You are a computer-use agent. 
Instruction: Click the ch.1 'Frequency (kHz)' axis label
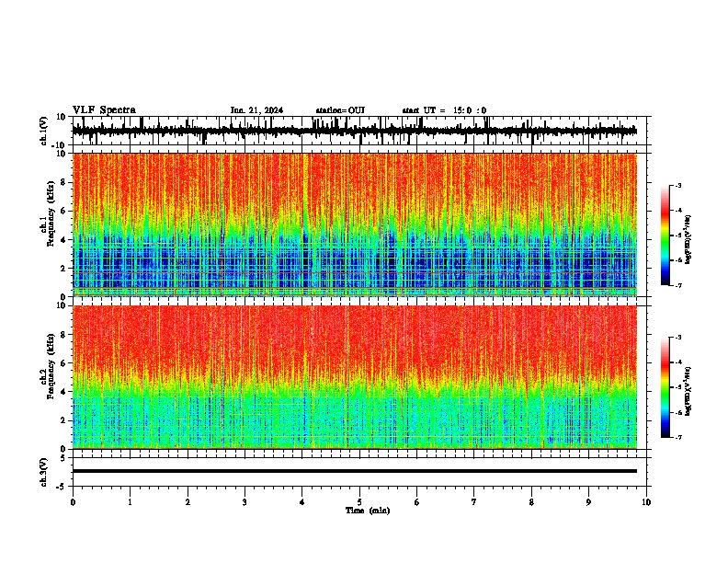coord(51,213)
